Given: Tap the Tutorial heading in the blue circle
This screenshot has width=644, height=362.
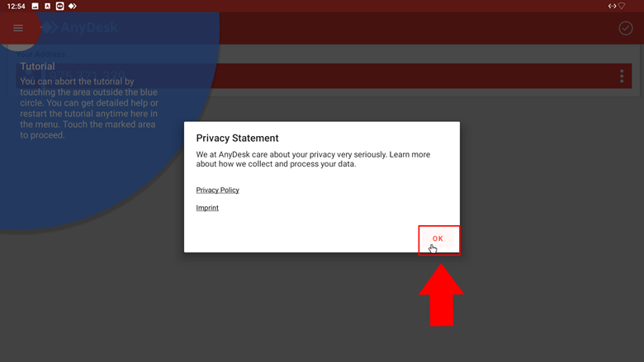Looking at the screenshot, I should 37,67.
